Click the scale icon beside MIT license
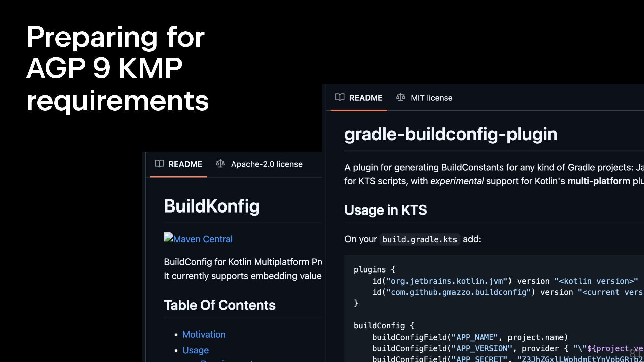Image resolution: width=644 pixels, height=362 pixels. click(x=400, y=97)
